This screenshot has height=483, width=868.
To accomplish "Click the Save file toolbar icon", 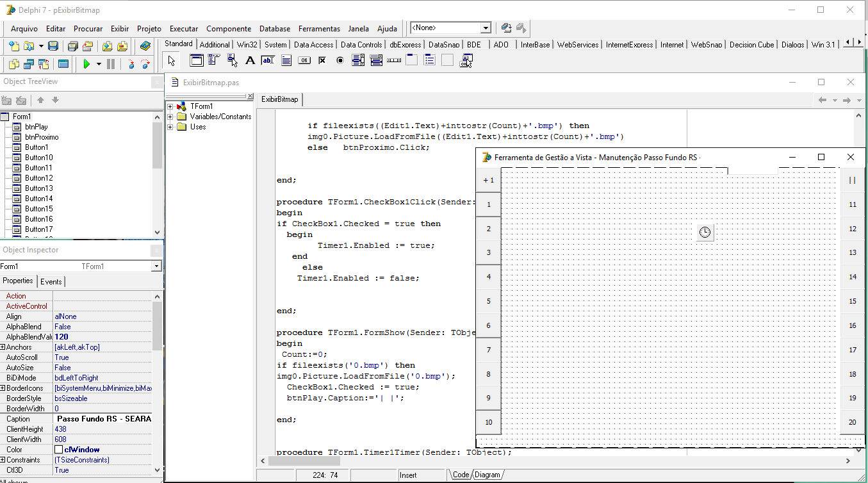I will coord(53,46).
